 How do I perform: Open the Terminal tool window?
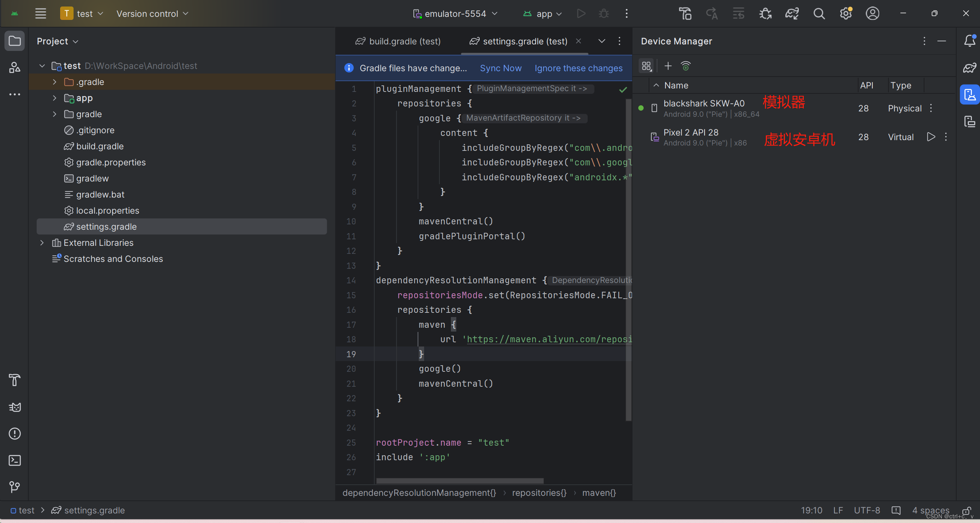(x=15, y=460)
